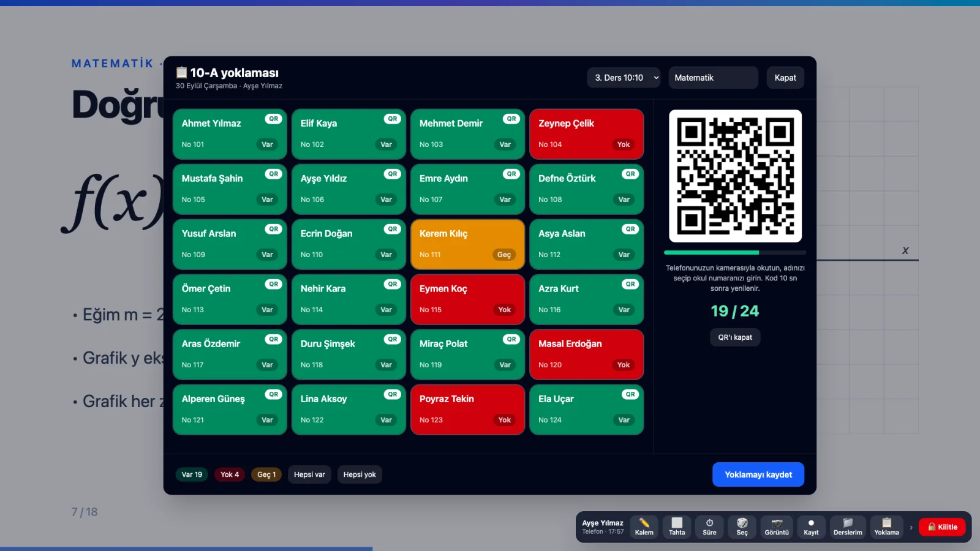This screenshot has height=551, width=980.
Task: Click the Matematik subject field
Action: (714, 78)
